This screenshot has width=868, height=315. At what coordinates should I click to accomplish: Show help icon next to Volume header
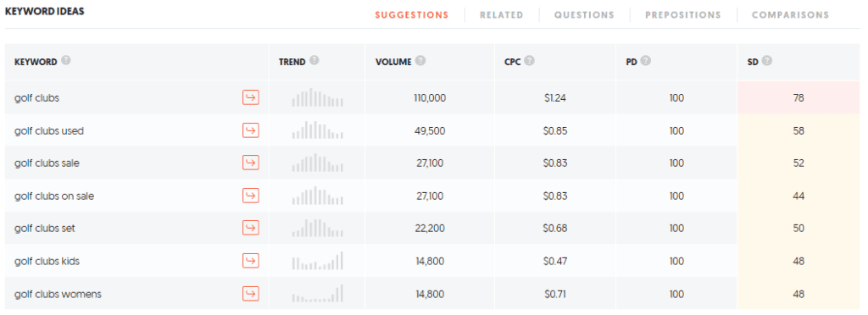point(420,61)
